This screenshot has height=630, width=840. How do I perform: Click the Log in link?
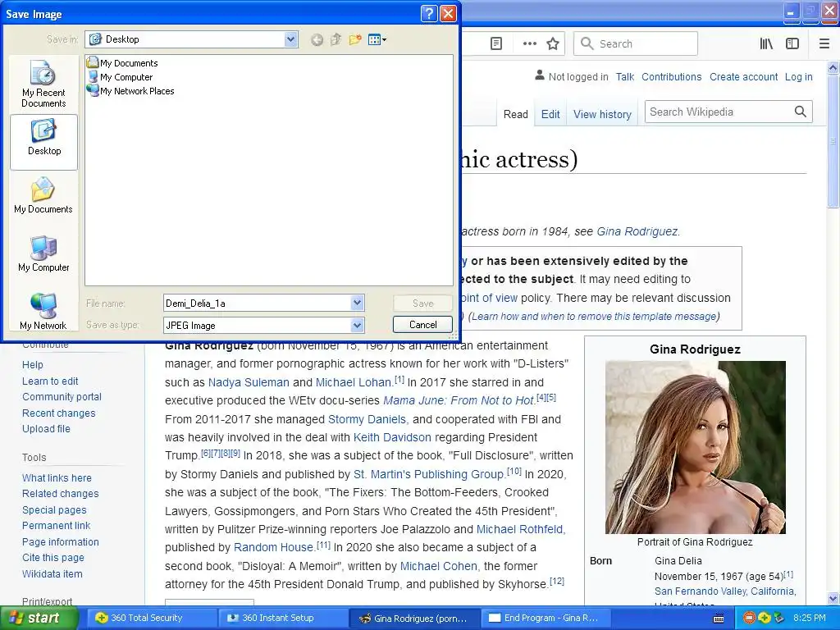pos(799,76)
